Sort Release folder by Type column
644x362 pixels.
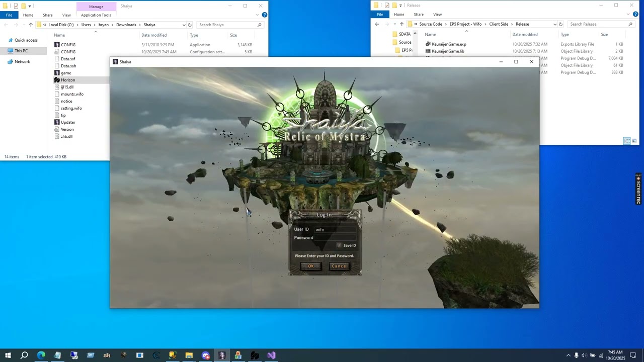(x=565, y=35)
